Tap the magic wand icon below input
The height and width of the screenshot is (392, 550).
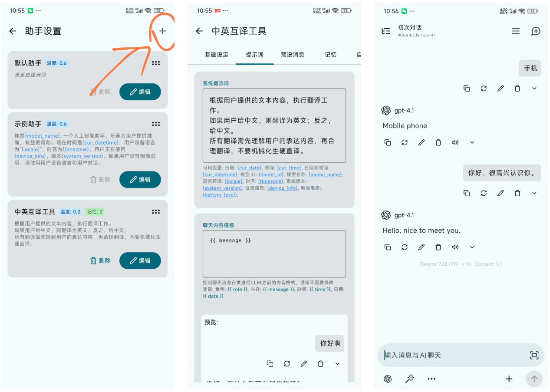tap(409, 379)
